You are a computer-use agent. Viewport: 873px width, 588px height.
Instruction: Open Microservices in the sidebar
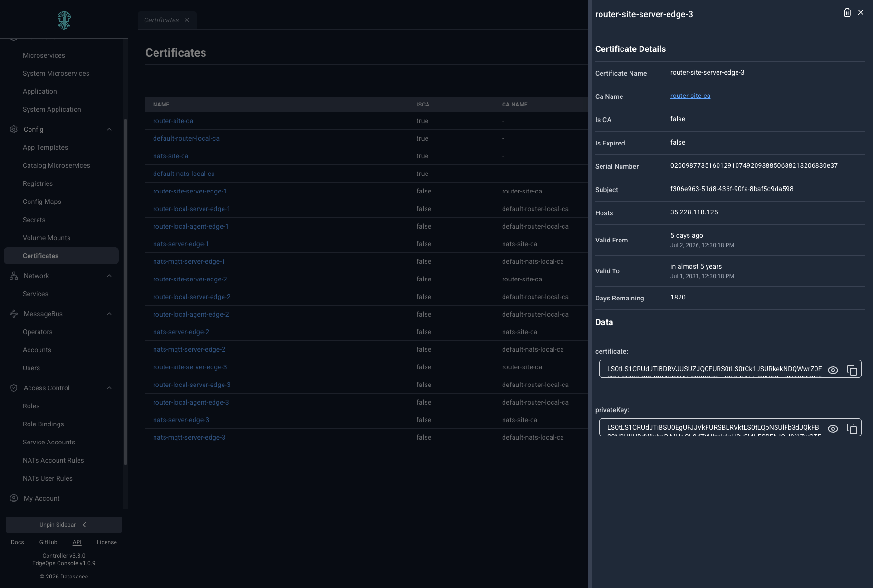pyautogui.click(x=44, y=55)
